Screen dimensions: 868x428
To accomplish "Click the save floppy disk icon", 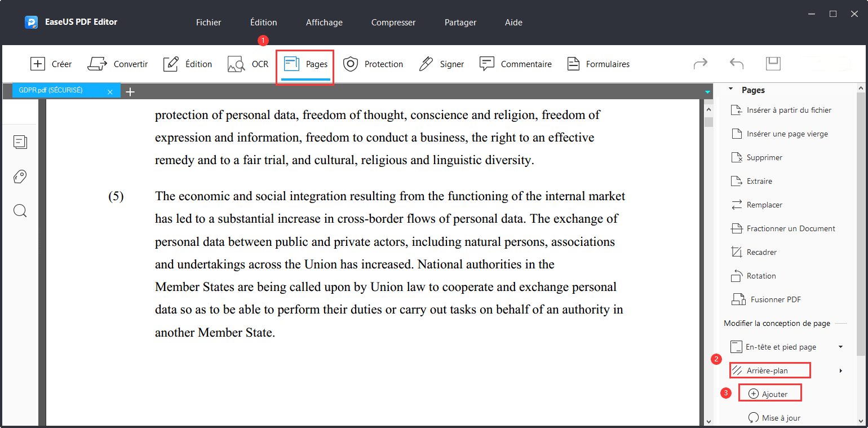I will point(773,63).
